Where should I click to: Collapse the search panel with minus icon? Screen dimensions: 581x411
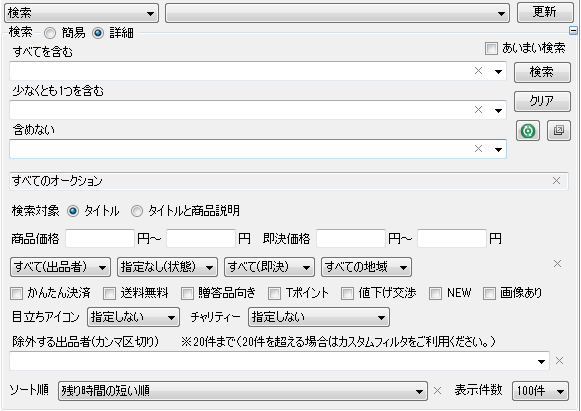click(x=573, y=31)
